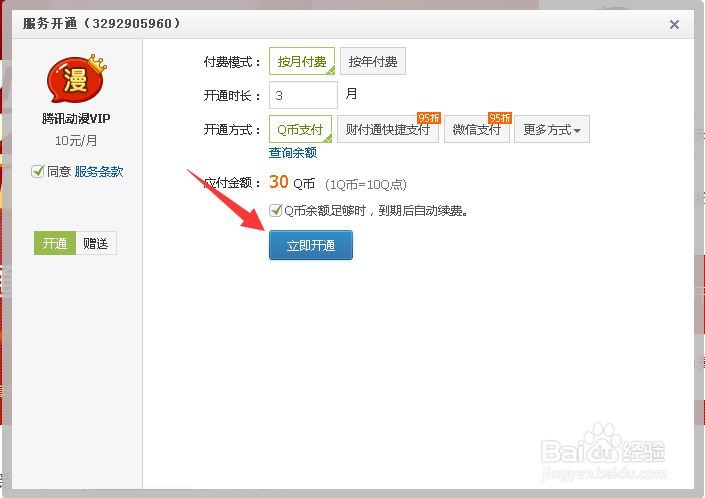Image resolution: width=705 pixels, height=498 pixels.
Task: Click the 30 Q币 amount text
Action: [292, 182]
